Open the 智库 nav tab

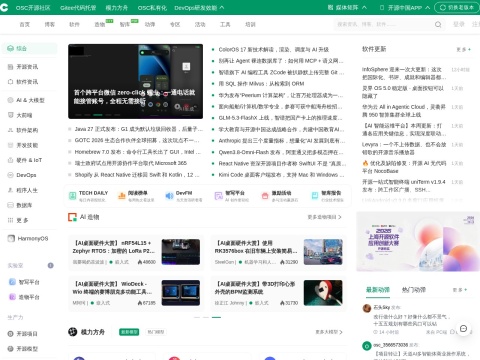click(125, 24)
